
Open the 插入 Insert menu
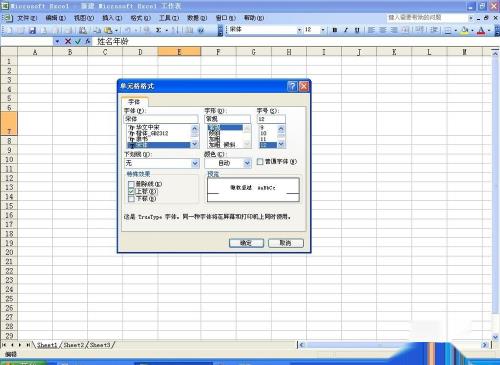(x=112, y=18)
